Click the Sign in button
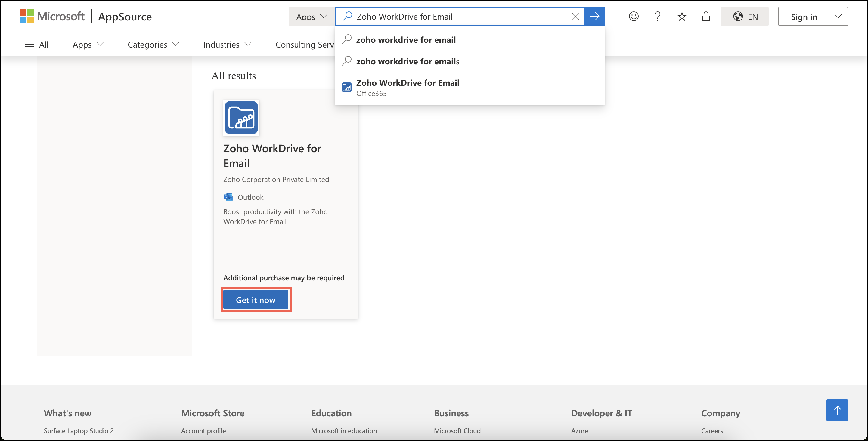This screenshot has height=441, width=868. [804, 17]
